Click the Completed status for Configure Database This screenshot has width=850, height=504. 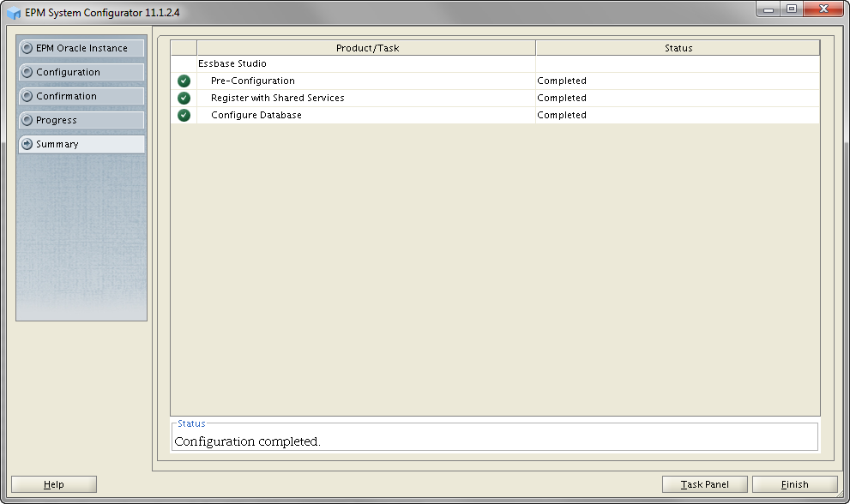562,116
